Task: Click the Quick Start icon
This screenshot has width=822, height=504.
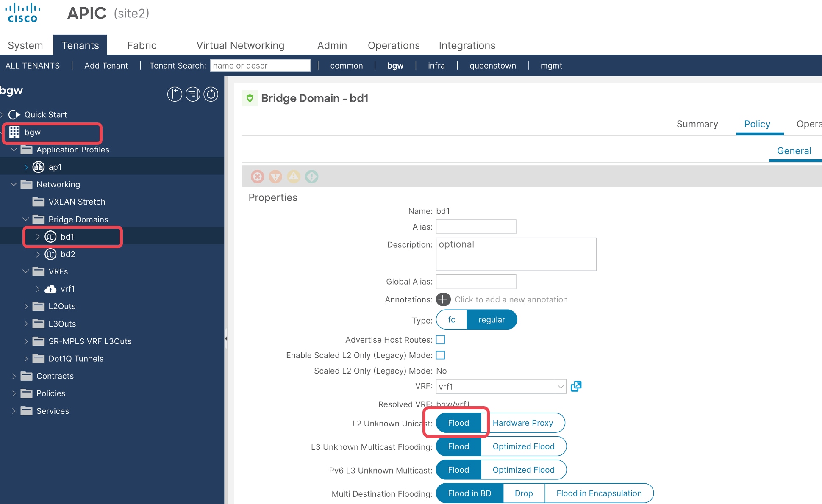Action: 14,115
